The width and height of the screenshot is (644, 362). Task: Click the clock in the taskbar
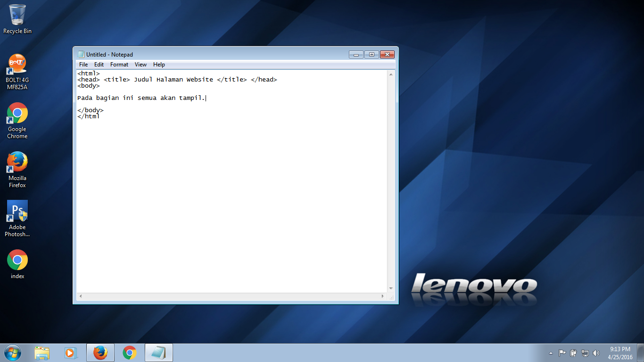point(620,353)
